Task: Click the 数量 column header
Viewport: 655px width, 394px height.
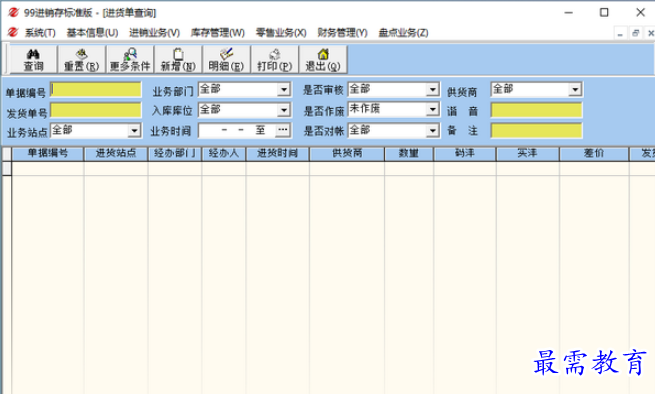Action: click(x=409, y=153)
